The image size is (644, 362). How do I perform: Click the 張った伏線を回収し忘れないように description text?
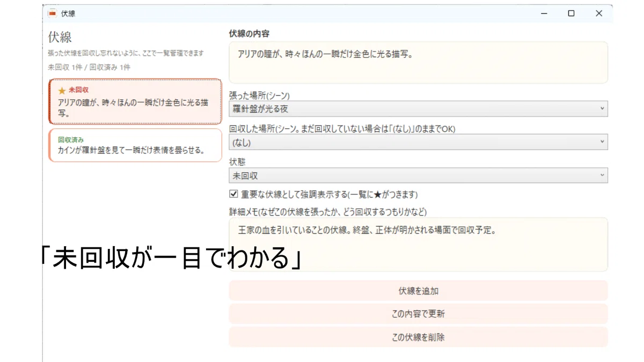click(x=126, y=54)
